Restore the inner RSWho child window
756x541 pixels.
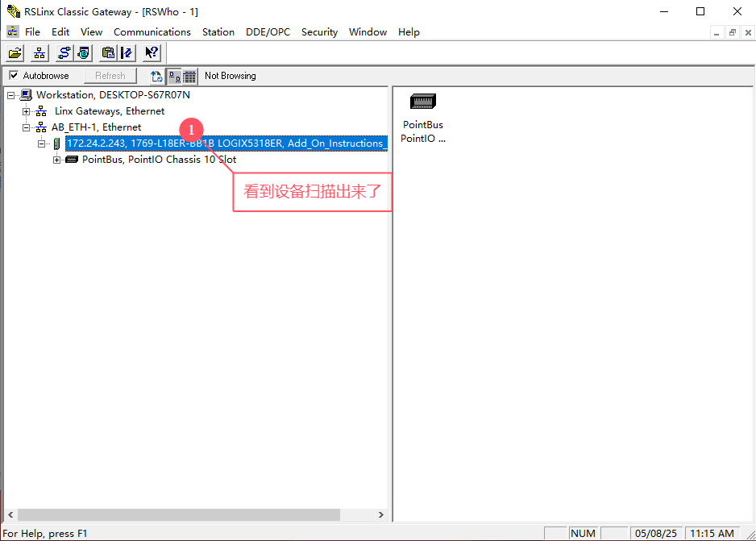pyautogui.click(x=733, y=33)
